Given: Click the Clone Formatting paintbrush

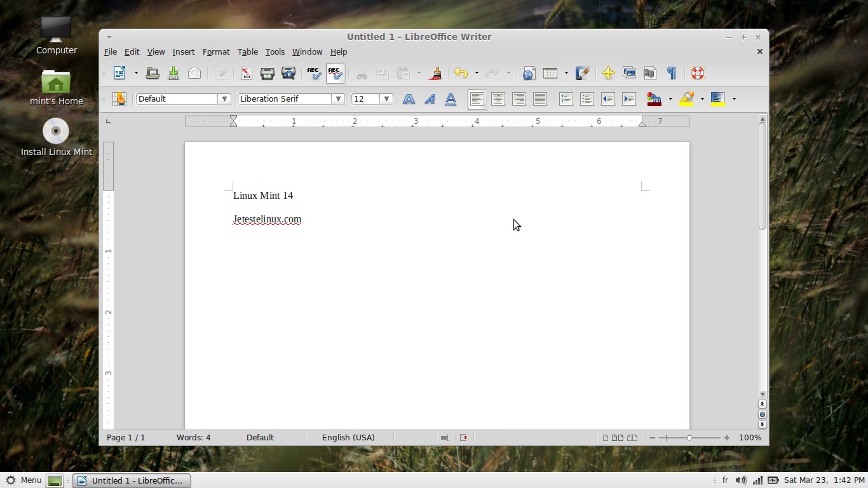Looking at the screenshot, I should pos(436,73).
